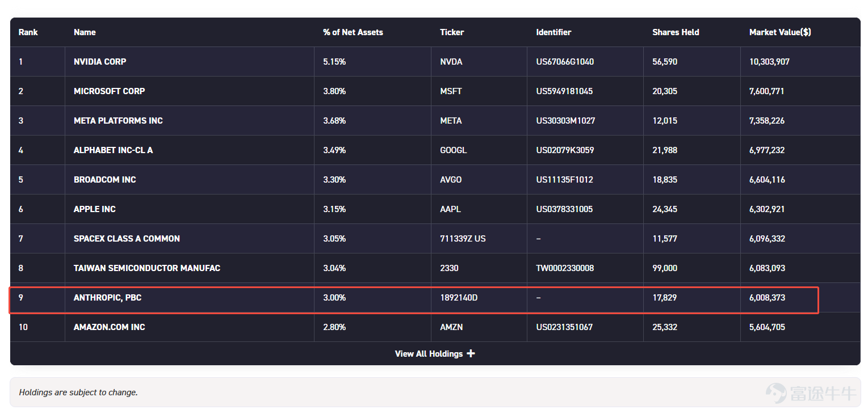Click the Name column header

click(x=85, y=32)
